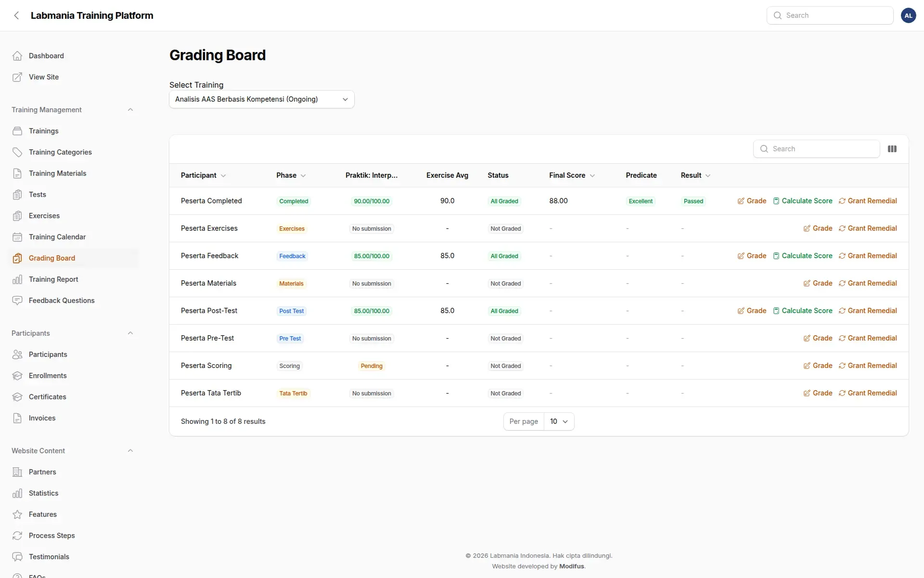Collapse the Training Management section

click(130, 110)
